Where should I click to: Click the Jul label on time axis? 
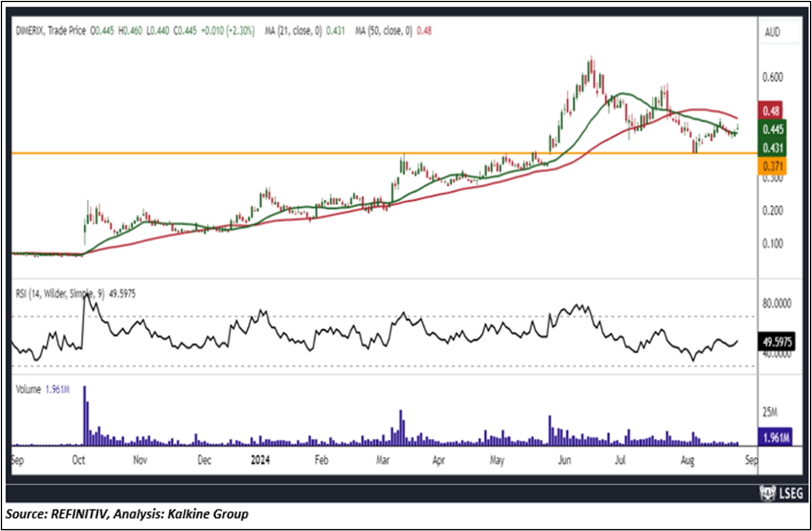click(621, 460)
